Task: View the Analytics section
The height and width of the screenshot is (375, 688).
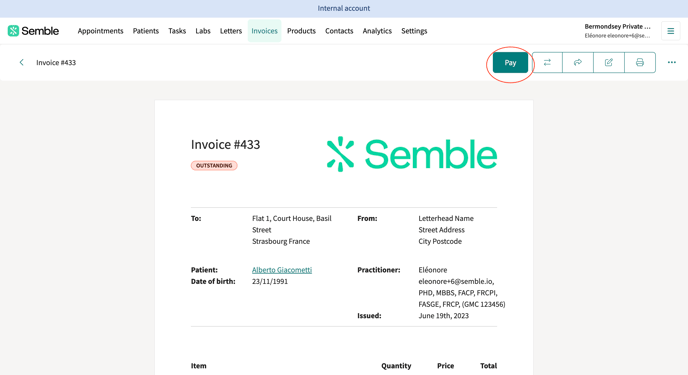Action: [377, 31]
